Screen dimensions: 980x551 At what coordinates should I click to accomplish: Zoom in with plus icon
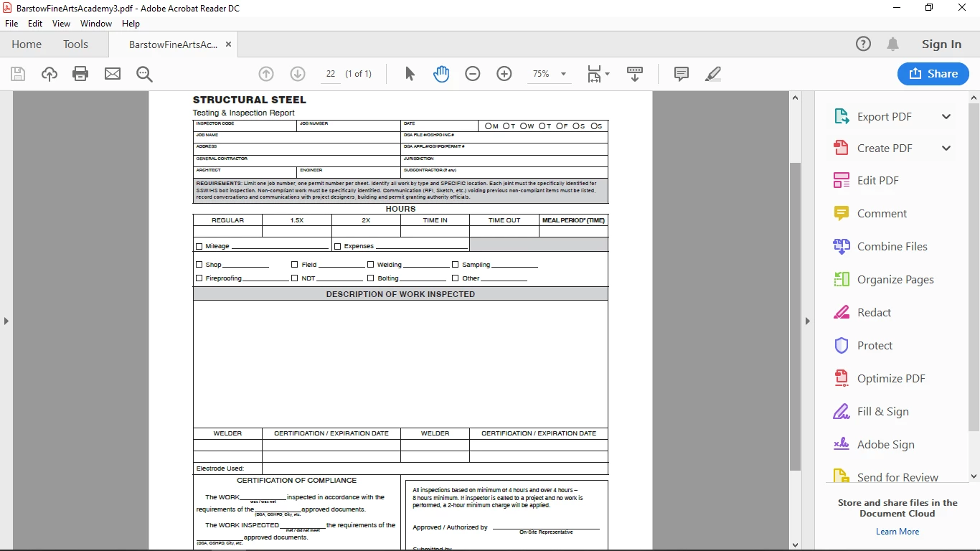(x=504, y=74)
